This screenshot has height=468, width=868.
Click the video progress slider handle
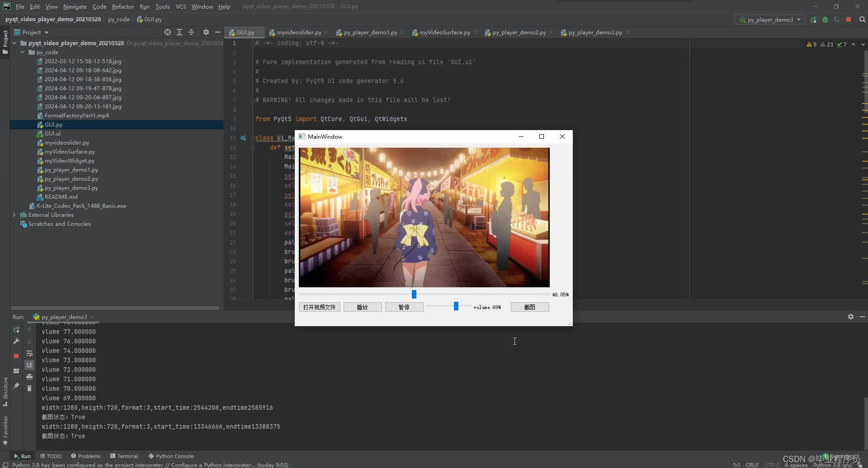(x=414, y=295)
